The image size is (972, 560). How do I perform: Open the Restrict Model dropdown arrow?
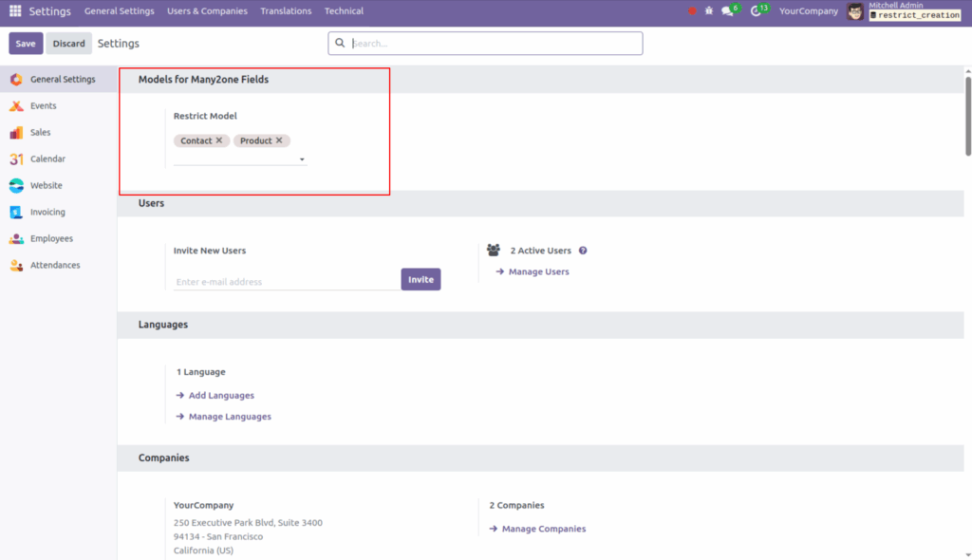[302, 159]
